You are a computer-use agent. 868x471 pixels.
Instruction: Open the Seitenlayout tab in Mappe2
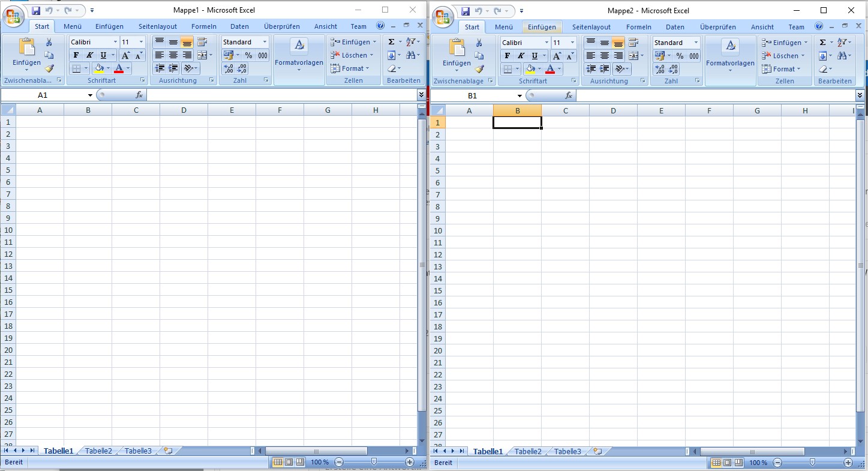click(x=591, y=27)
